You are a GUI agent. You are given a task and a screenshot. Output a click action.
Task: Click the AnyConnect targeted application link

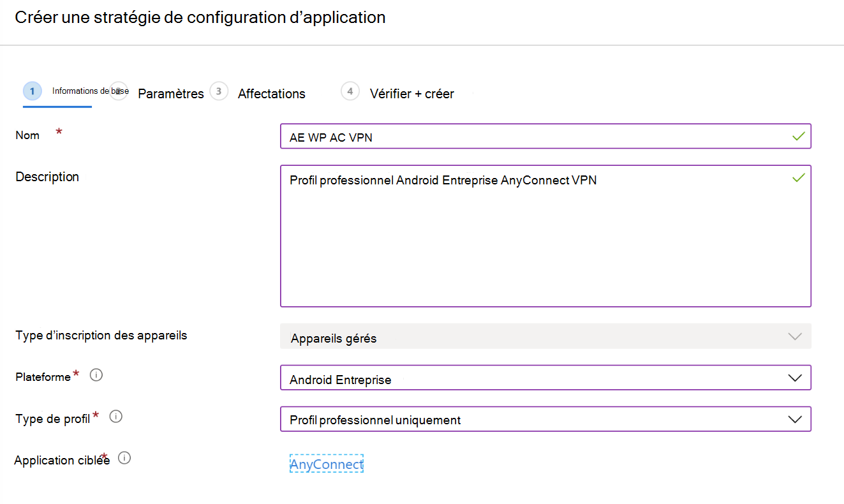327,464
